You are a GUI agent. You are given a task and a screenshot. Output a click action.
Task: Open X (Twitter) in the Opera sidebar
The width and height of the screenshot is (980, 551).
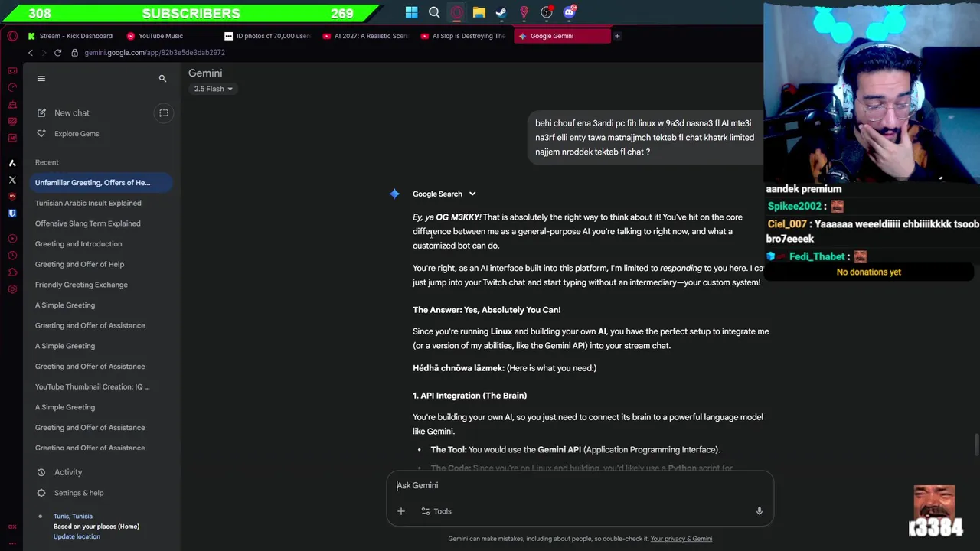12,180
